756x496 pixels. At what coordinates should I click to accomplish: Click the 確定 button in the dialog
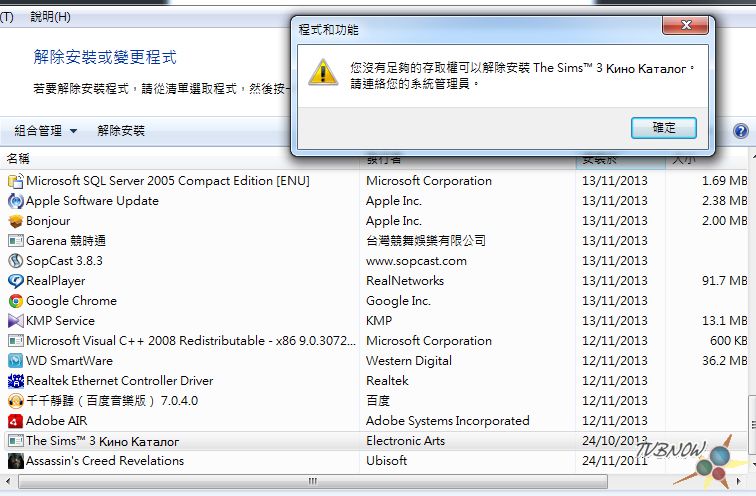click(663, 128)
